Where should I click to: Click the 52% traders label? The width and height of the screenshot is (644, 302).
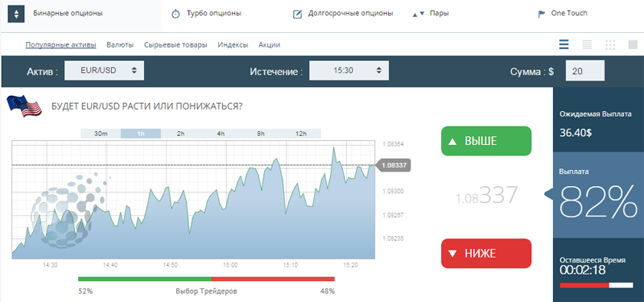85,292
